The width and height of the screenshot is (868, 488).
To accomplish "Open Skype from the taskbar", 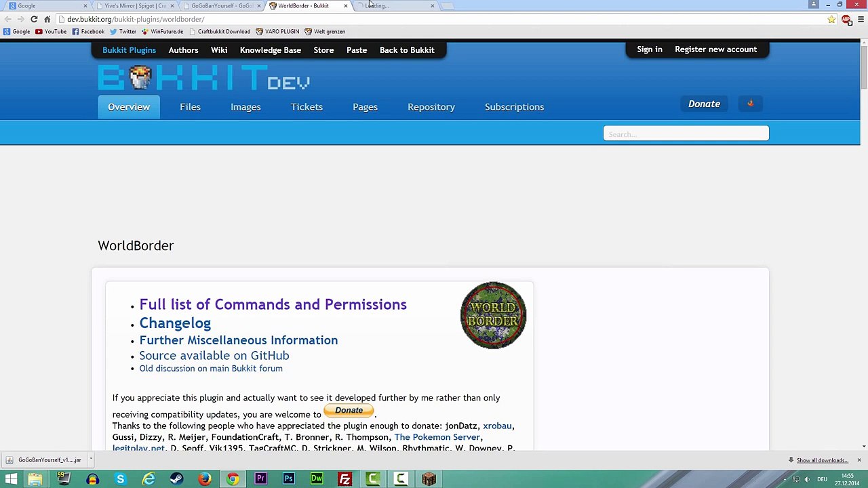I will (120, 480).
